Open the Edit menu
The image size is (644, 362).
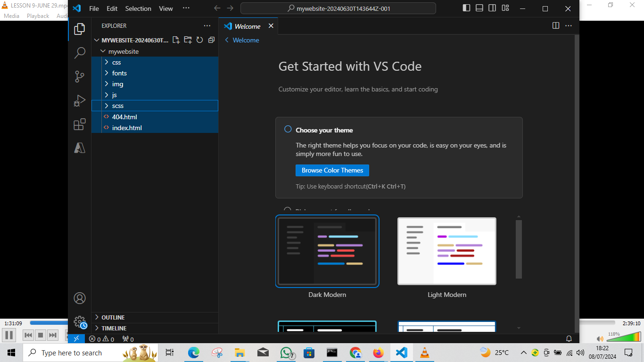coord(112,8)
